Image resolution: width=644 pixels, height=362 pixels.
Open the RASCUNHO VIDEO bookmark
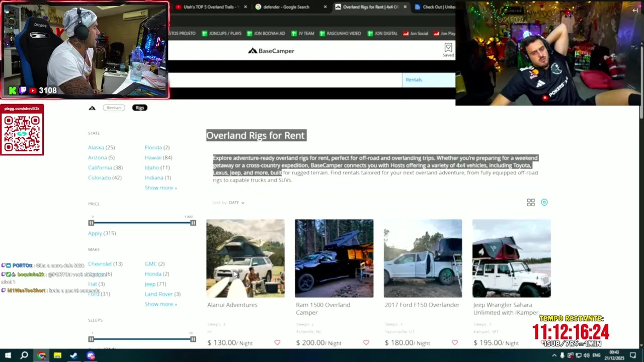[340, 33]
